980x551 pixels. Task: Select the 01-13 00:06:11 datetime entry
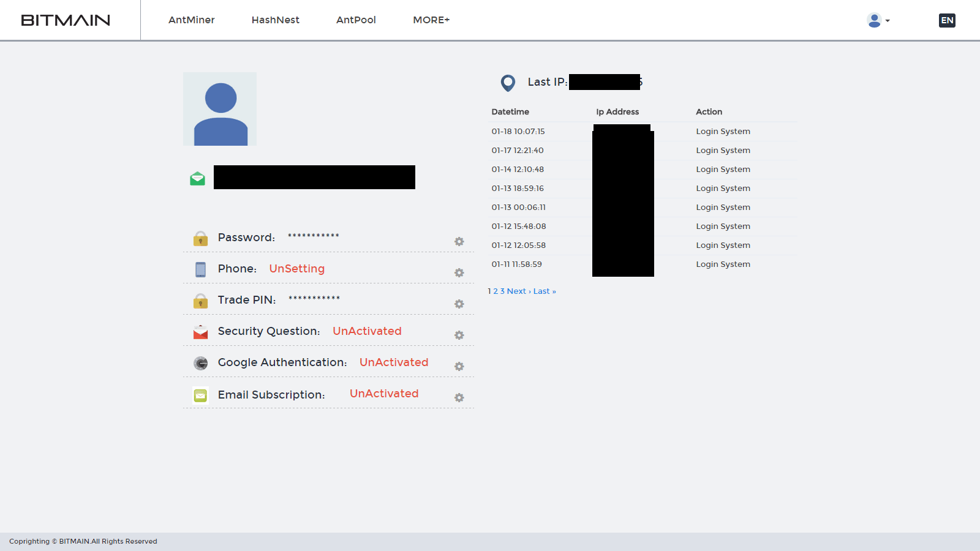pos(518,208)
